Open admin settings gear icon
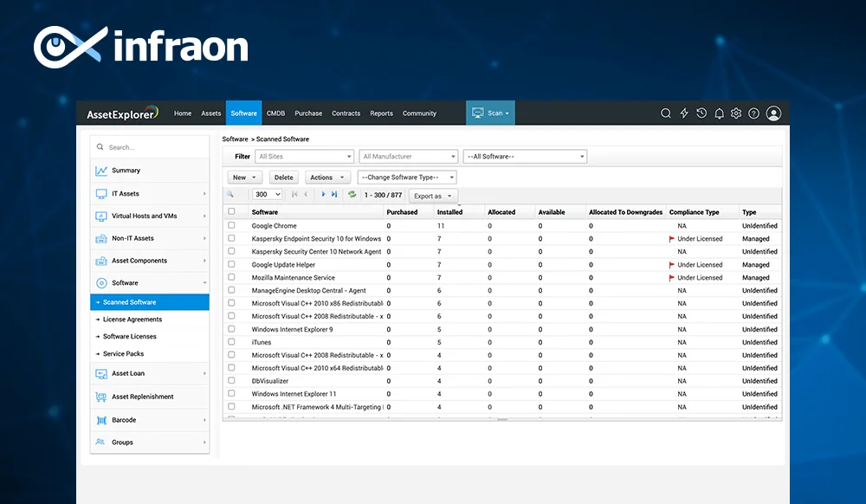The width and height of the screenshot is (866, 504). point(736,113)
